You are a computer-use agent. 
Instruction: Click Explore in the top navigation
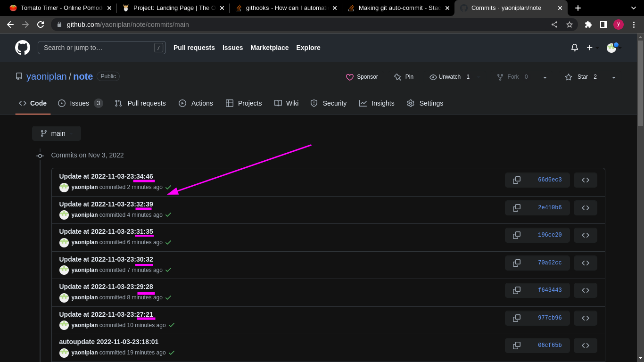308,48
